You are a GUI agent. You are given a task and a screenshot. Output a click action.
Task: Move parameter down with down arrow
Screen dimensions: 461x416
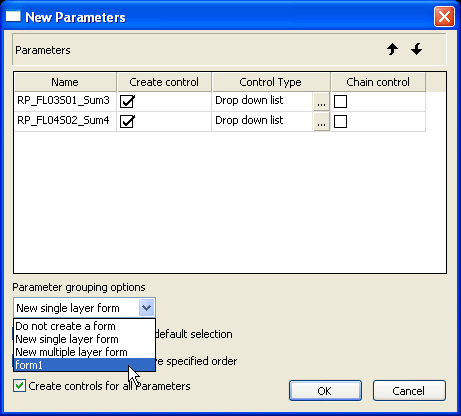416,49
